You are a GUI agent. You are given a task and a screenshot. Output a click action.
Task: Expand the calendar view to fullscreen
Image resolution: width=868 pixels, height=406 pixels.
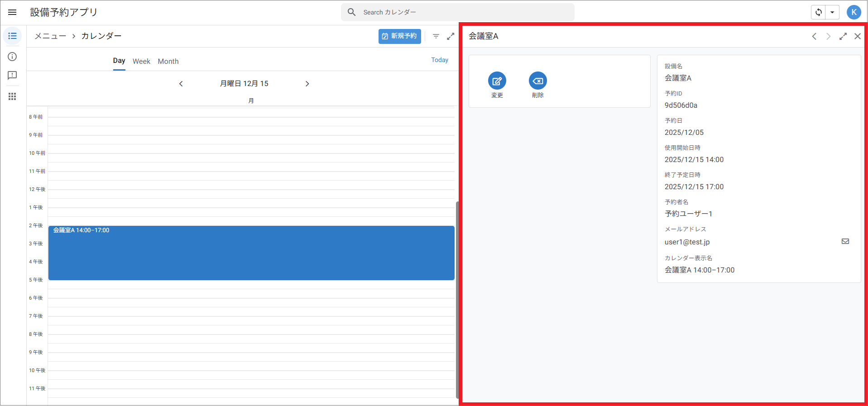click(451, 36)
